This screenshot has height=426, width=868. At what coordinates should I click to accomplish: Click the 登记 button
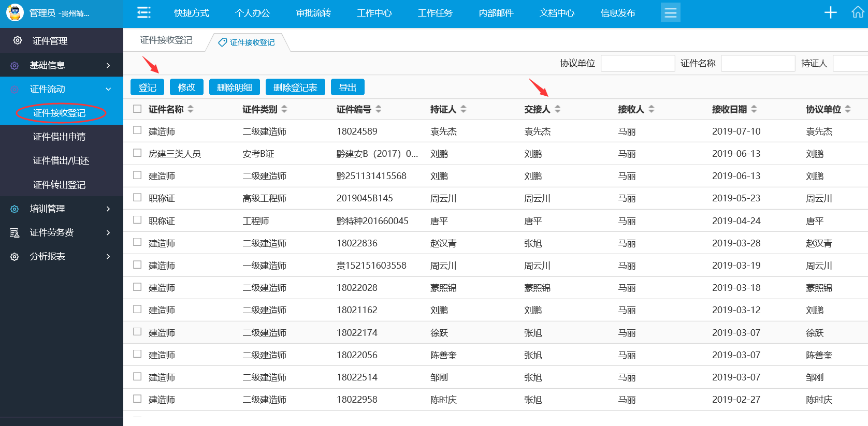point(147,87)
